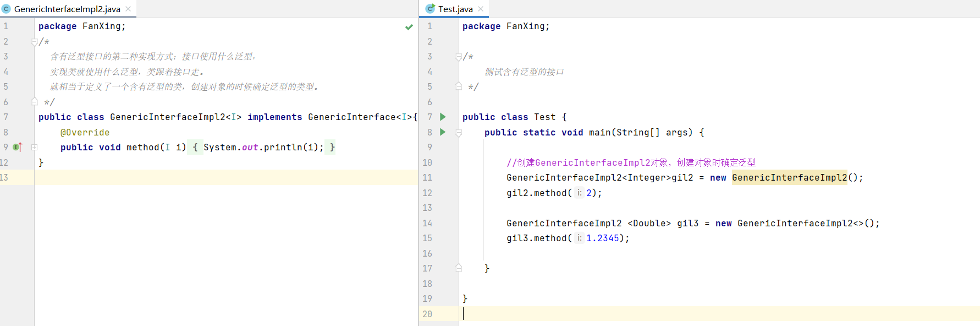Close the Test.java tab
Viewport: 980px width, 326px height.
[x=481, y=9]
